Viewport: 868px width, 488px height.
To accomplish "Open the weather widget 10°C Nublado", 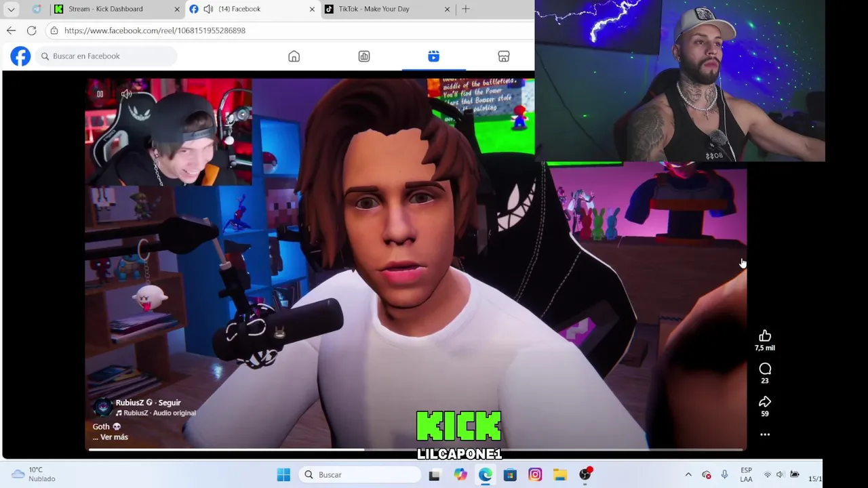I will coord(33,474).
